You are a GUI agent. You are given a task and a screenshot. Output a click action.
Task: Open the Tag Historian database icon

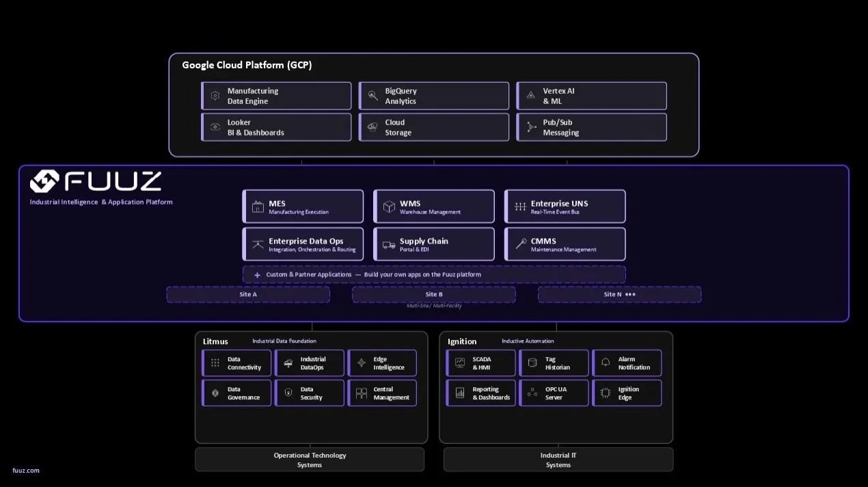[533, 363]
